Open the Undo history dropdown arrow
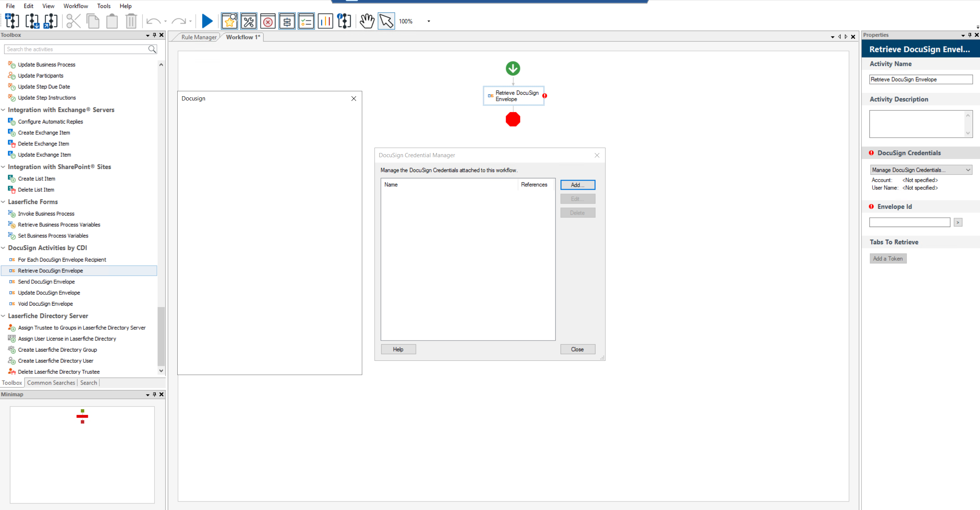 coord(165,21)
